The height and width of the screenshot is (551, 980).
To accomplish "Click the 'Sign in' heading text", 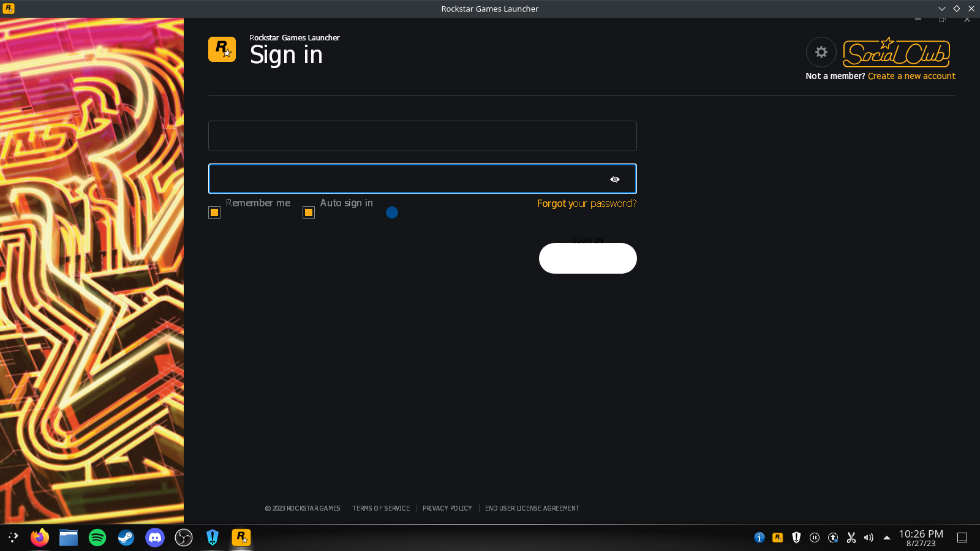I will [286, 55].
